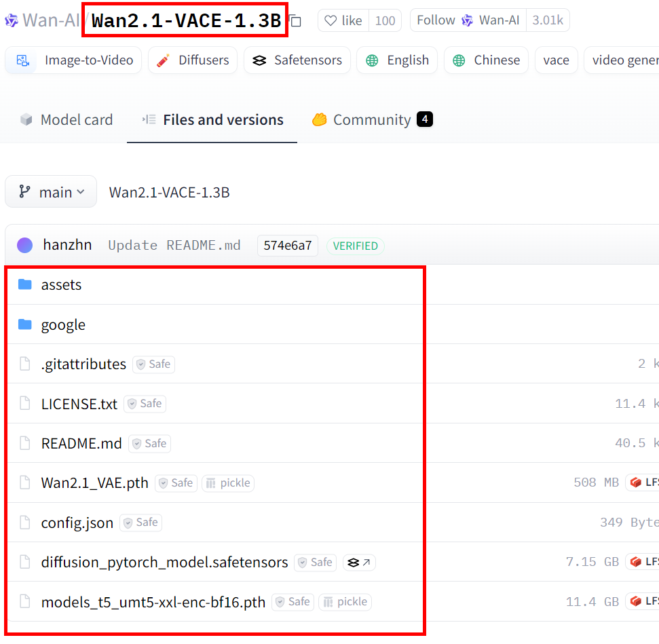Click the VERIFIED commit badge
This screenshot has height=644, width=659.
pos(355,246)
